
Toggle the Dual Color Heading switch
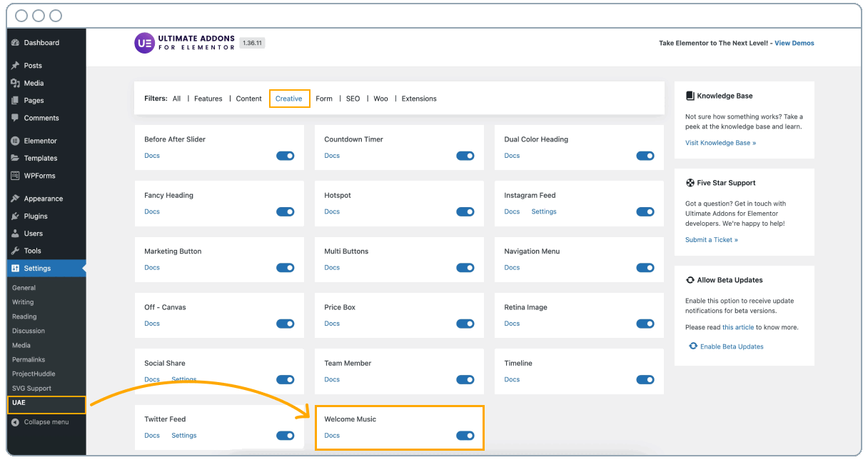click(645, 156)
